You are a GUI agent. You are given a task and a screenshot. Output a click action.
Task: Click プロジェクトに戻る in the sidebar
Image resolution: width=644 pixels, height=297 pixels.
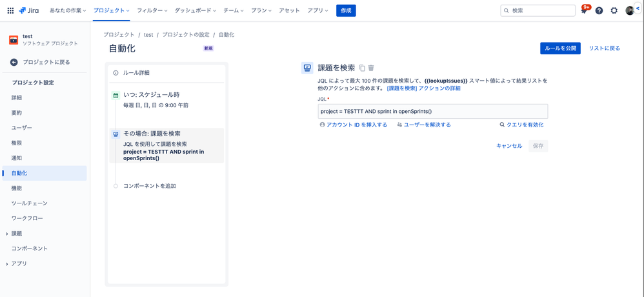click(46, 63)
